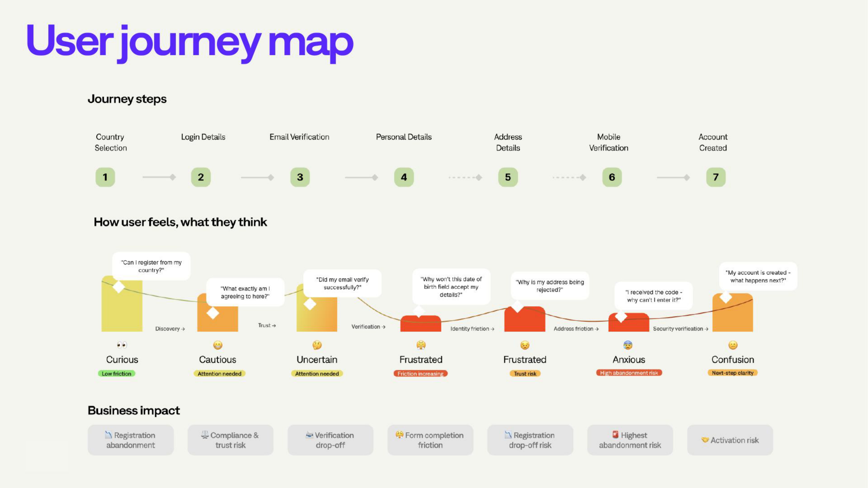Click the "Can I register from my country?" bubble
868x488 pixels.
(151, 266)
